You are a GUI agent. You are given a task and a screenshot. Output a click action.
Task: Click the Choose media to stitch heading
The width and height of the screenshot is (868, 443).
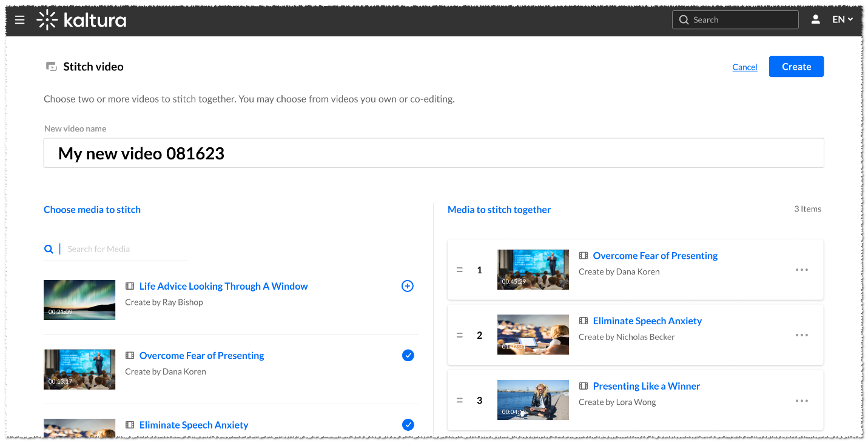click(x=92, y=210)
